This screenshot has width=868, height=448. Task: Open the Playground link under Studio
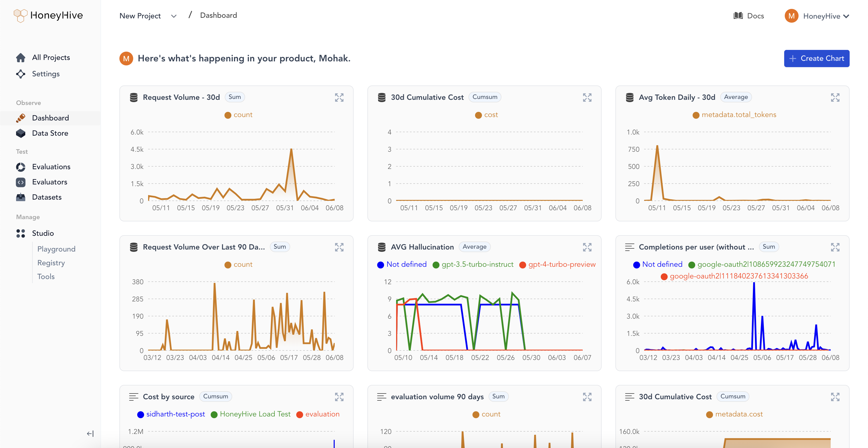[x=56, y=249]
